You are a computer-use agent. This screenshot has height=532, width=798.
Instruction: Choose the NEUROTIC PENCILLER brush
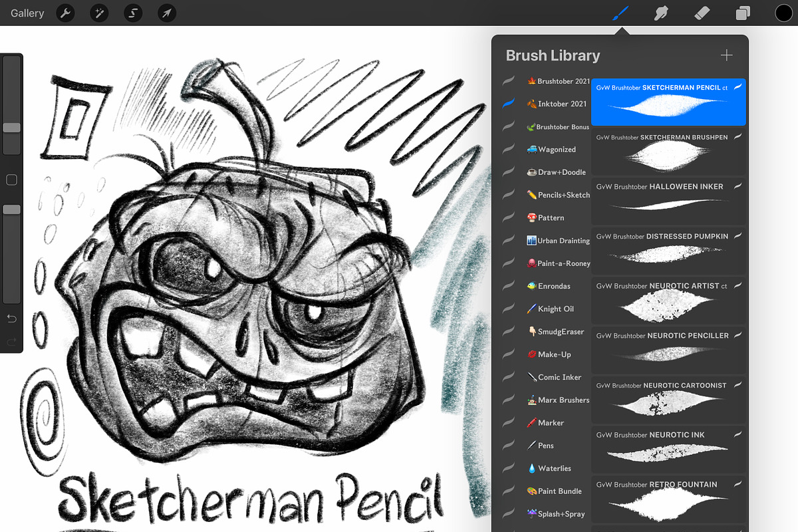pos(668,350)
